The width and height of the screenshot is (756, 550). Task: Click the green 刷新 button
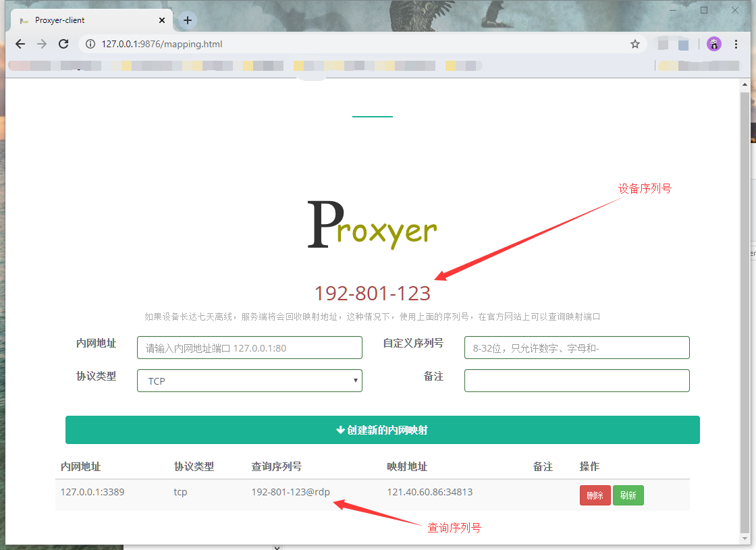click(628, 495)
